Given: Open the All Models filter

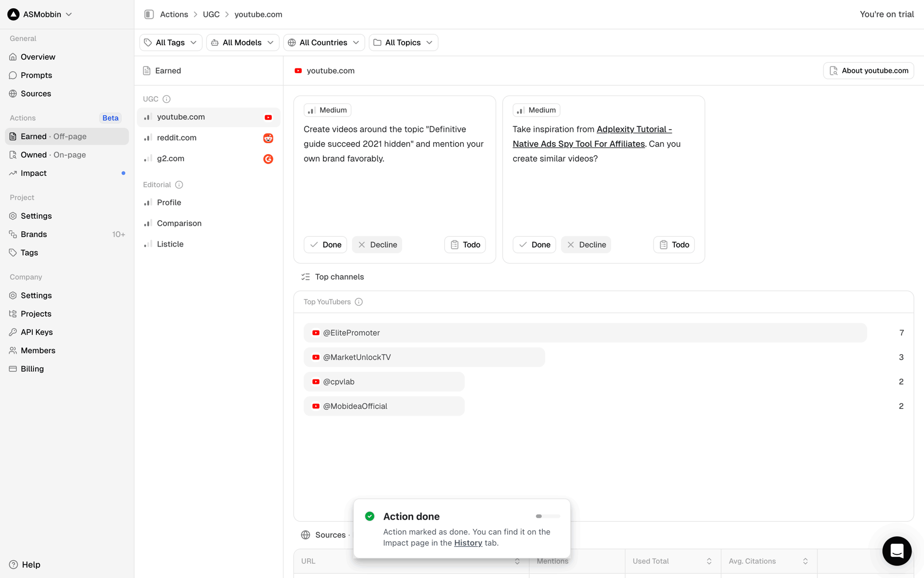Looking at the screenshot, I should coord(243,42).
